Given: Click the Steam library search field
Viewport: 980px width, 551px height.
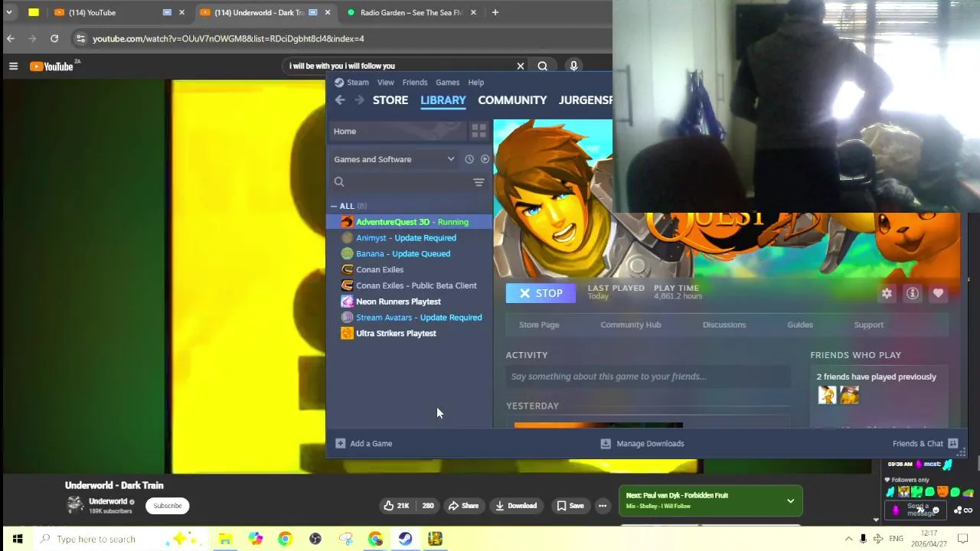Looking at the screenshot, I should coord(400,181).
